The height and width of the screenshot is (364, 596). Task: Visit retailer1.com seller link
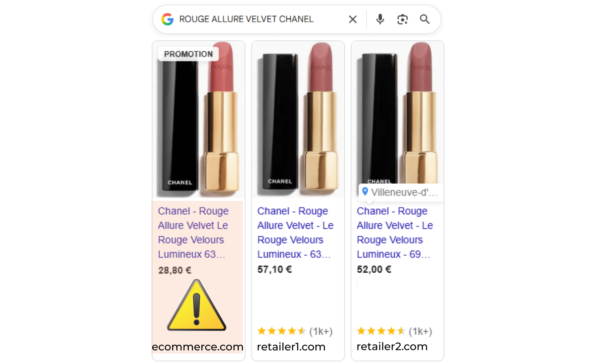(291, 346)
